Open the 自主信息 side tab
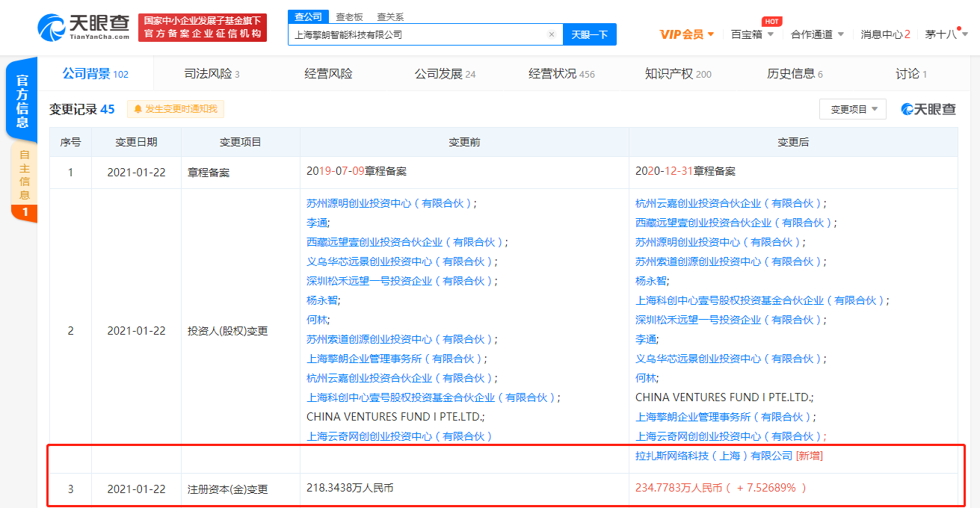Screen dimensions: 980x508 point(24,184)
